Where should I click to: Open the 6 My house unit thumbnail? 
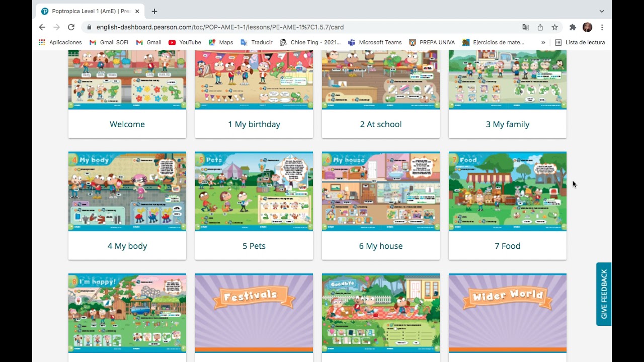tap(381, 192)
